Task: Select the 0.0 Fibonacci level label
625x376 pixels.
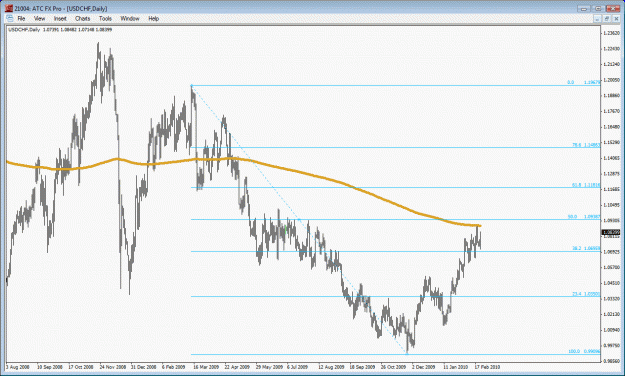Action: 570,82
